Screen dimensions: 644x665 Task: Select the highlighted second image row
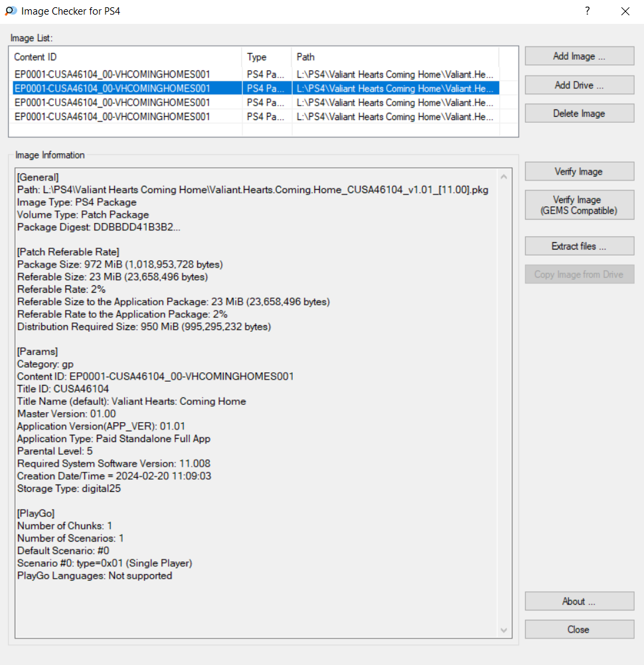point(256,88)
